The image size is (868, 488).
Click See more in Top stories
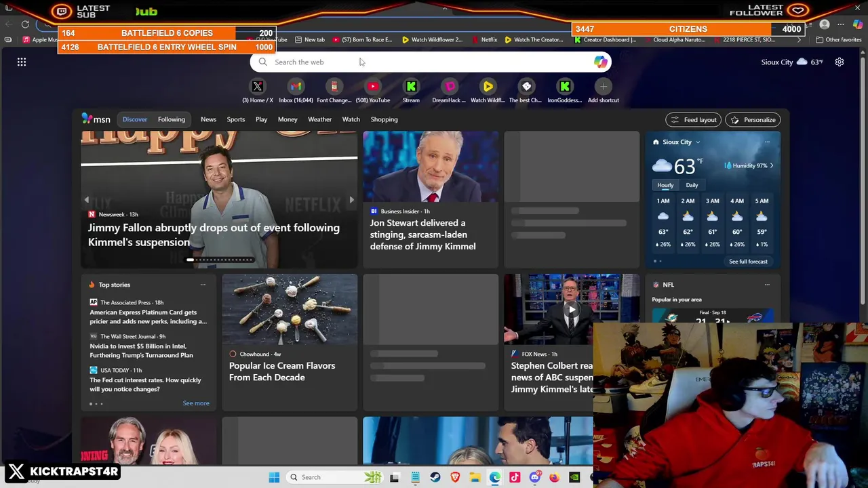pyautogui.click(x=196, y=403)
